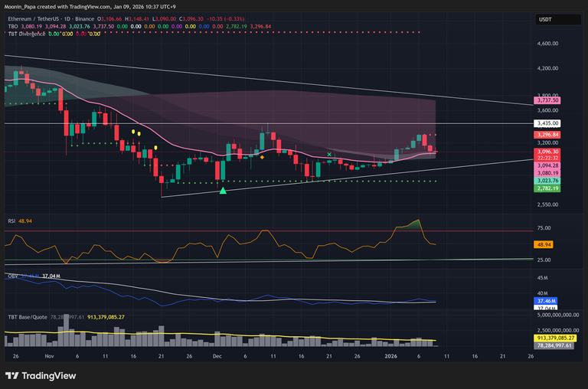Click the RSI indicator label
Screen dimensions: 588x389
coord(10,220)
